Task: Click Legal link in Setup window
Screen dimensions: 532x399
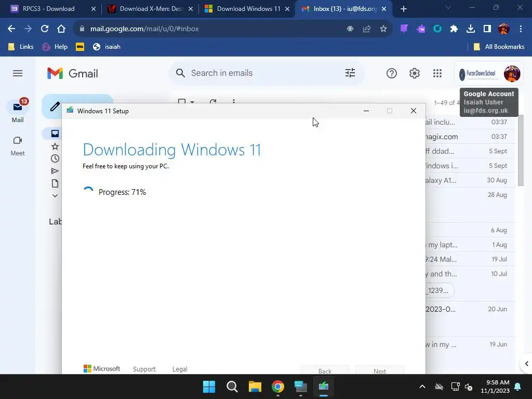Action: [x=180, y=369]
